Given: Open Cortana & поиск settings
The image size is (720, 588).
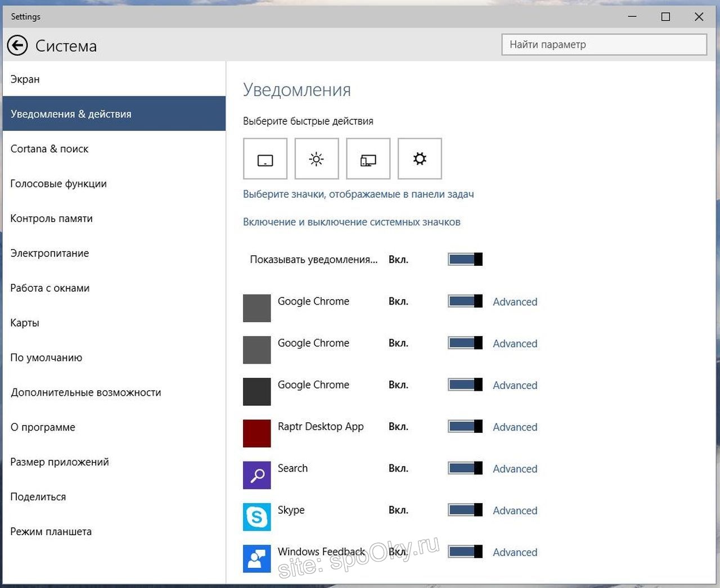Looking at the screenshot, I should point(114,148).
